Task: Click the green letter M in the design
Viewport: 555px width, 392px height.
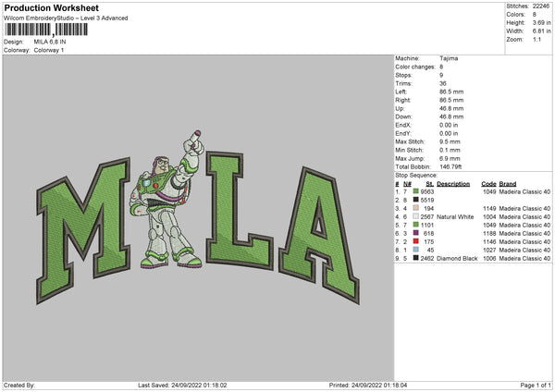Action: tap(83, 230)
